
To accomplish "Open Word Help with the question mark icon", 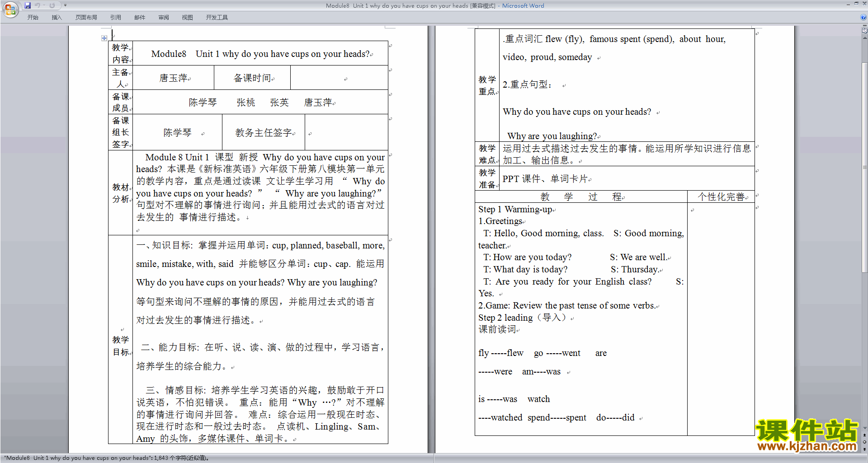I will click(863, 17).
